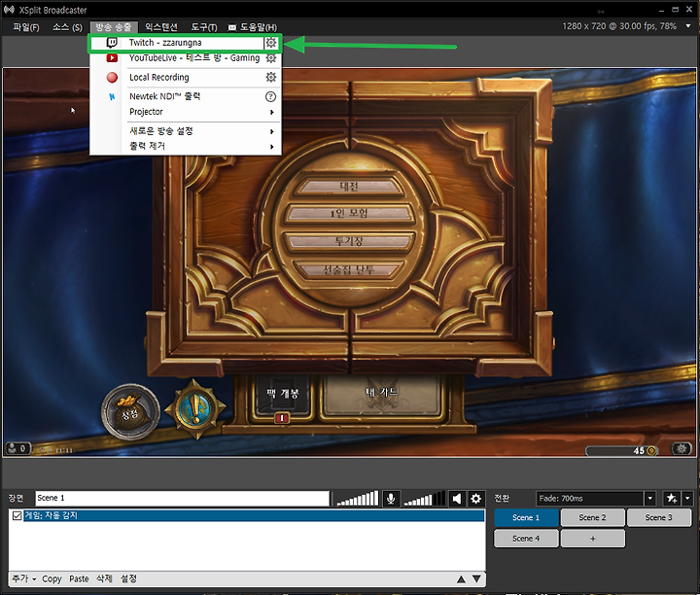Open Newtek NDI help question icon

[270, 96]
